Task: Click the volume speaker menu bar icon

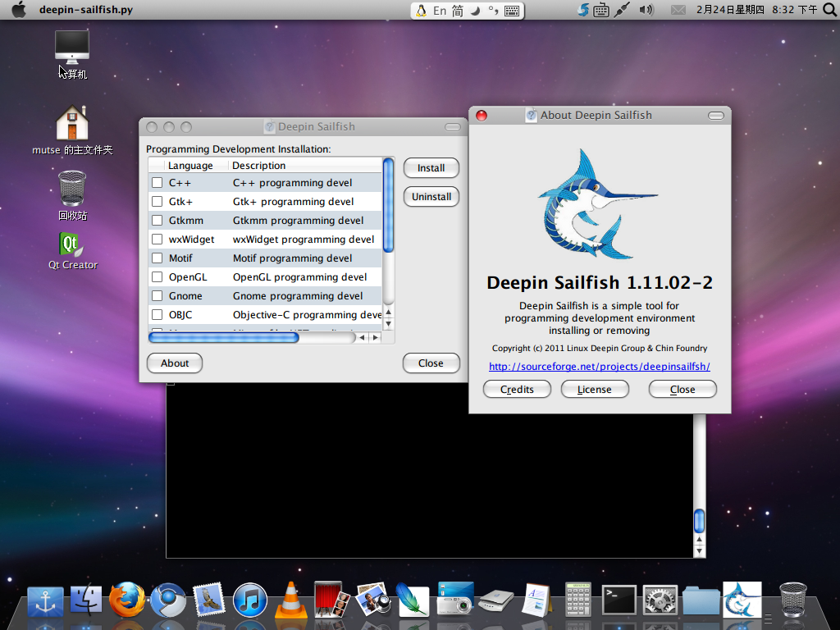Action: tap(646, 10)
